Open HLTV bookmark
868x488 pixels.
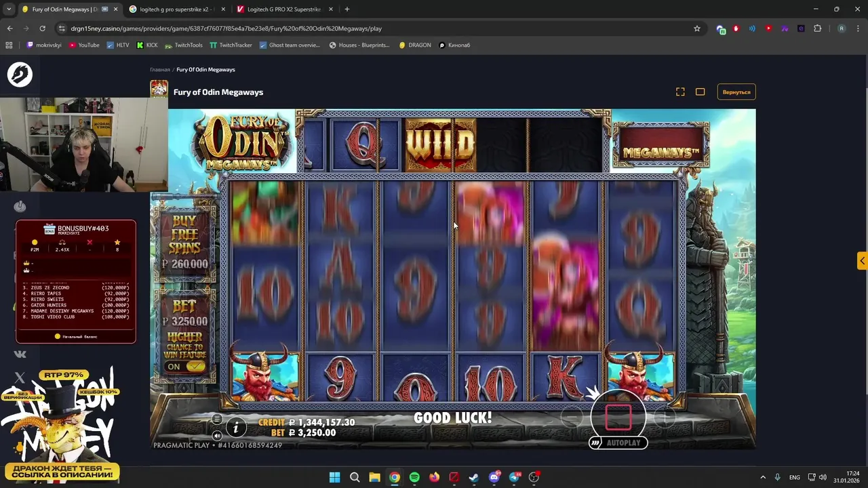118,45
